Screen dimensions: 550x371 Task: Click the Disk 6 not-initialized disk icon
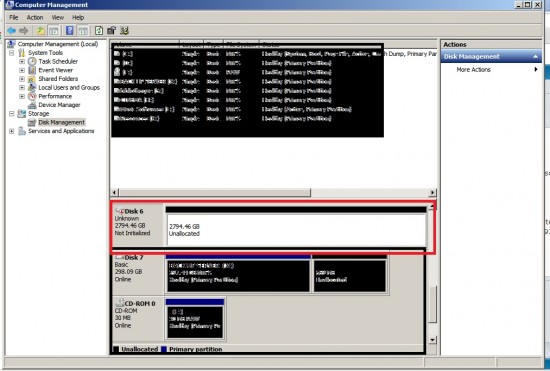pos(120,211)
